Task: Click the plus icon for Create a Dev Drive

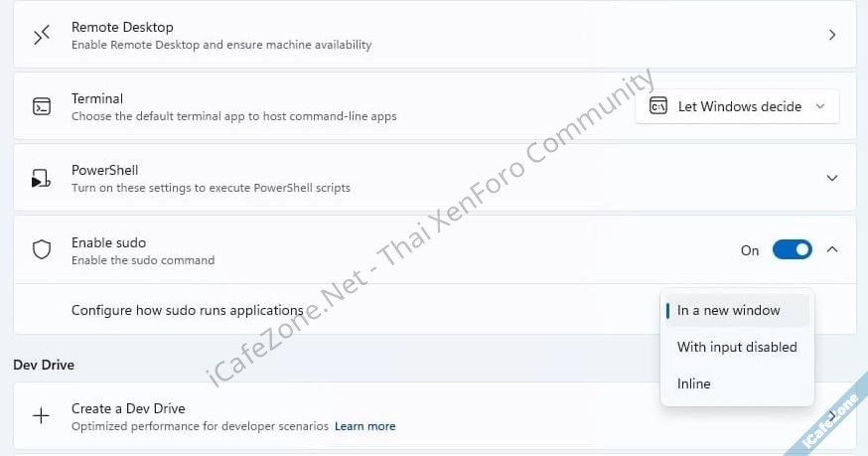Action: [41, 416]
